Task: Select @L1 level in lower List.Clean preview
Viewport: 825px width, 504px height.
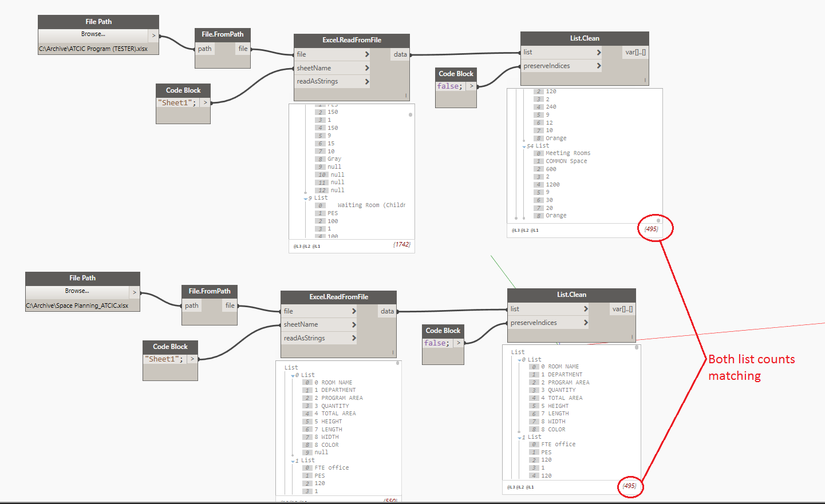Action: [x=530, y=487]
